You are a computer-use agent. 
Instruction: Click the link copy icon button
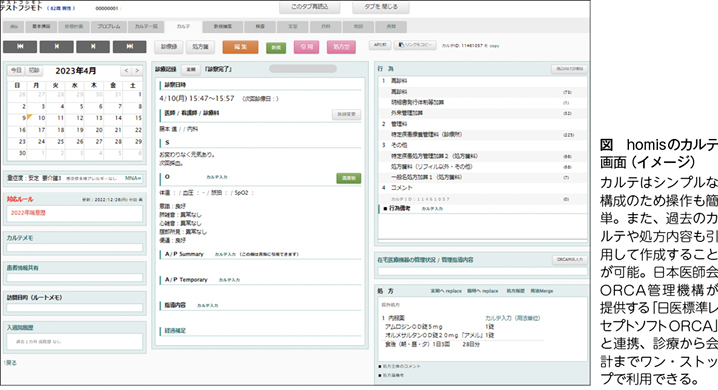415,45
